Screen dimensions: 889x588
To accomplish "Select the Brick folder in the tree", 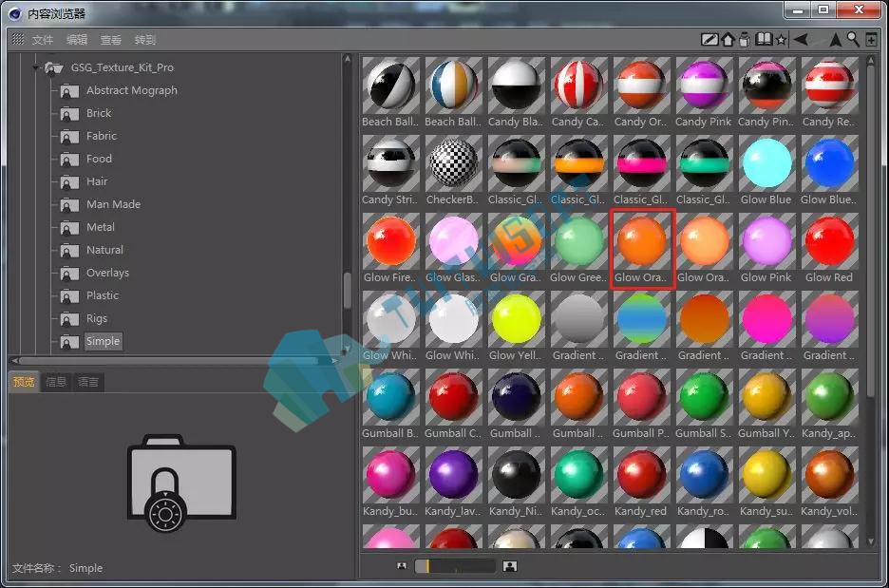I will (99, 113).
